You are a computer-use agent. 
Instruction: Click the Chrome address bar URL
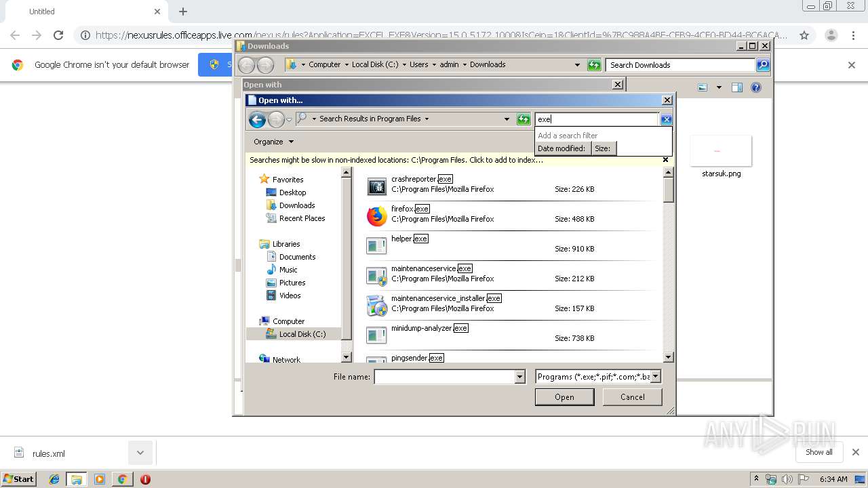pos(441,35)
